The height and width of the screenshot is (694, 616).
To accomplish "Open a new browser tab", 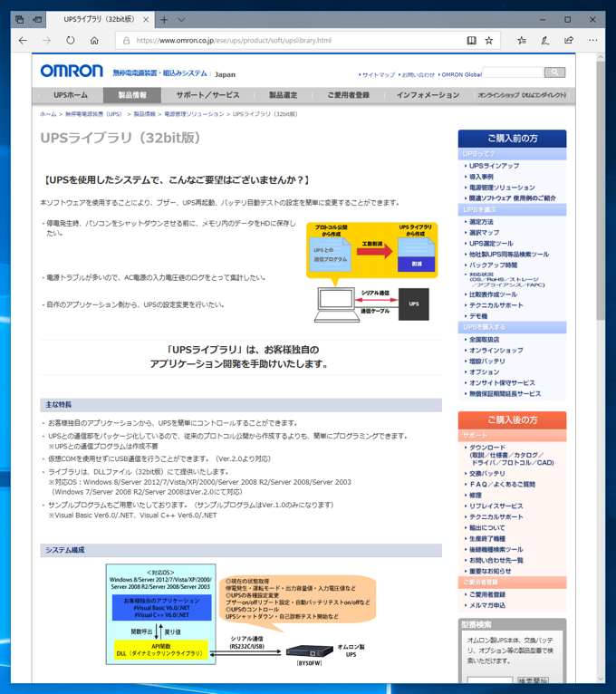I will (x=164, y=19).
